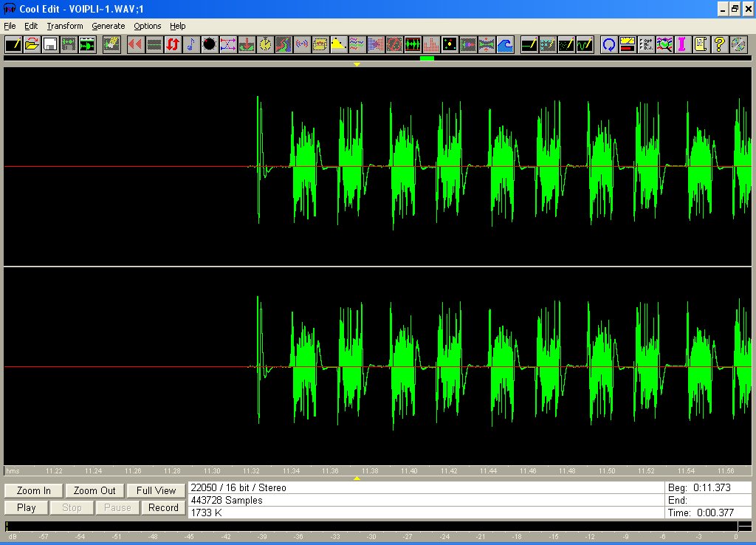Image resolution: width=756 pixels, height=545 pixels.
Task: Click the green view range bar above the waveform
Action: click(427, 58)
